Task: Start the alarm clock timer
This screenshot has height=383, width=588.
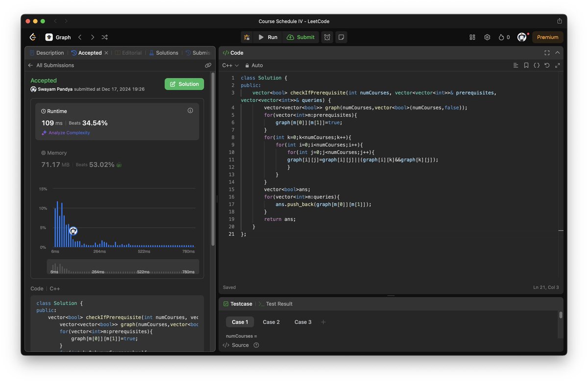Action: pyautogui.click(x=327, y=37)
